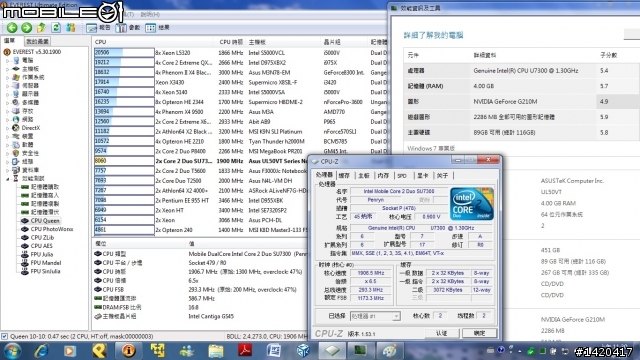Expand the 顯示器 tree node arrow

(7, 94)
